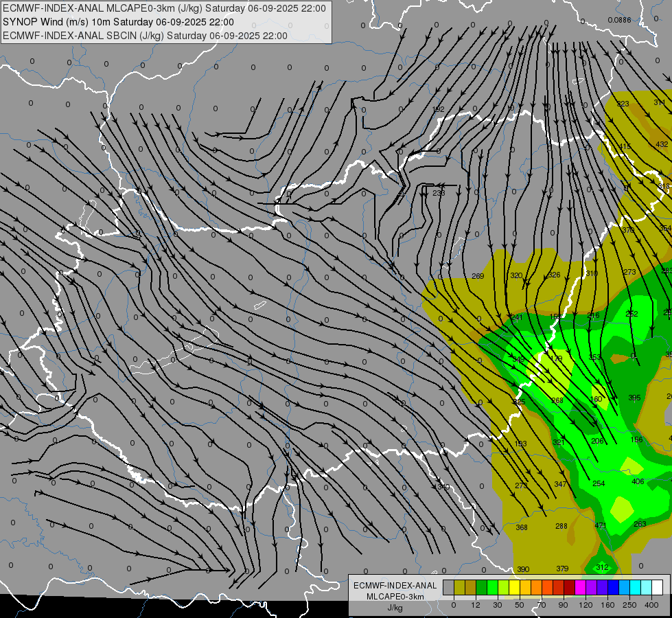Click the 320 data value
The height and width of the screenshot is (618, 672).
pos(516,275)
